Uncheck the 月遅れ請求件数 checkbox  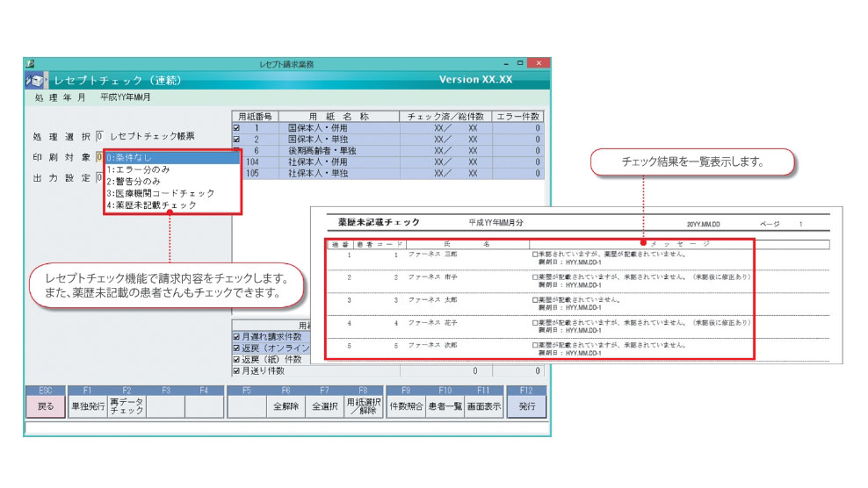tap(236, 336)
